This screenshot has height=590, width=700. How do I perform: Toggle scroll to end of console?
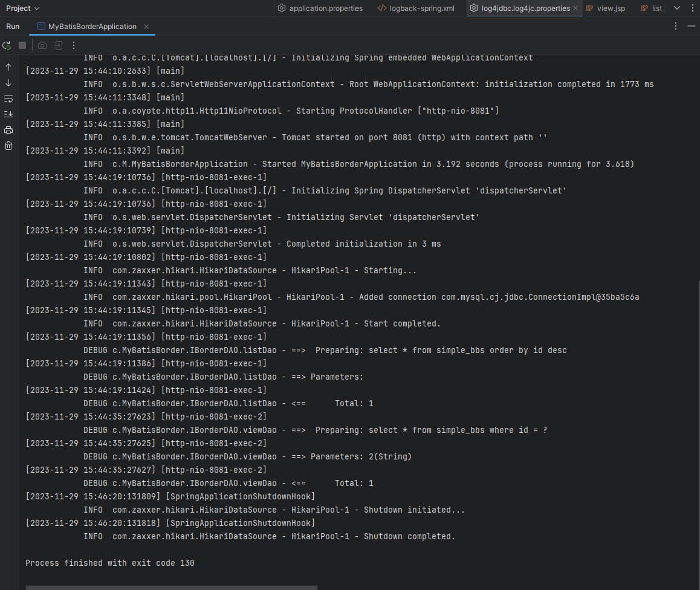(8, 114)
